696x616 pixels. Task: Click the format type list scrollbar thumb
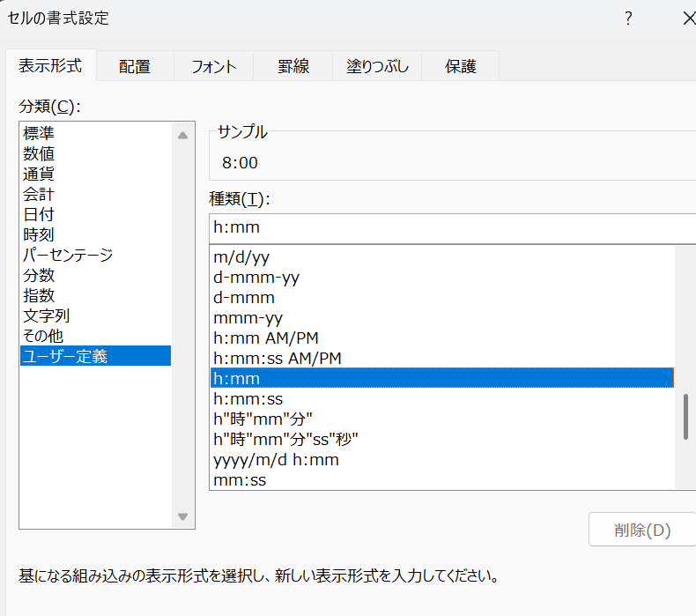685,417
